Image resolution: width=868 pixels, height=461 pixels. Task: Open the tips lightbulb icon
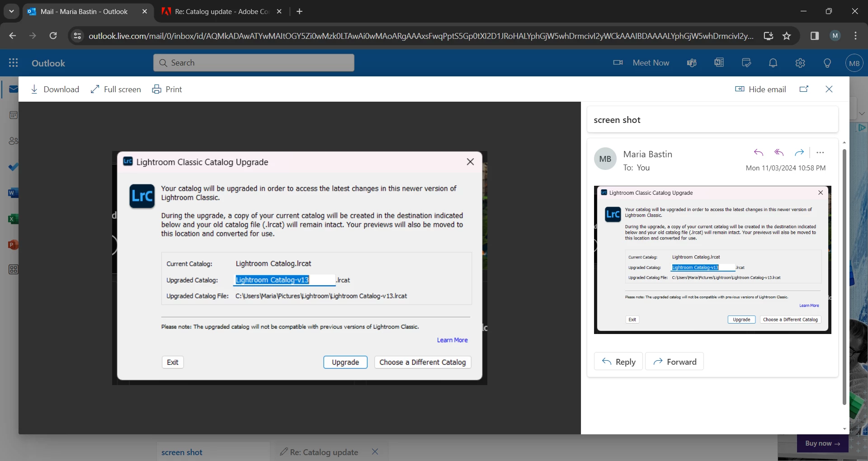pos(827,63)
